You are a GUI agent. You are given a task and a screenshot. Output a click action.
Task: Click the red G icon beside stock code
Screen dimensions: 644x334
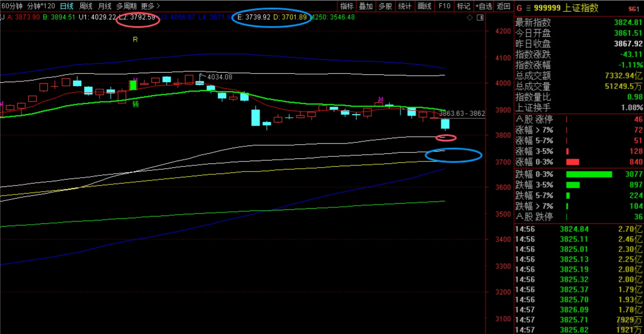(519, 8)
